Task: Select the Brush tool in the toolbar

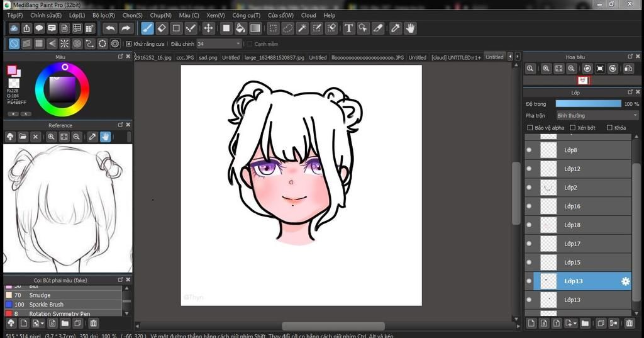Action: [x=147, y=28]
